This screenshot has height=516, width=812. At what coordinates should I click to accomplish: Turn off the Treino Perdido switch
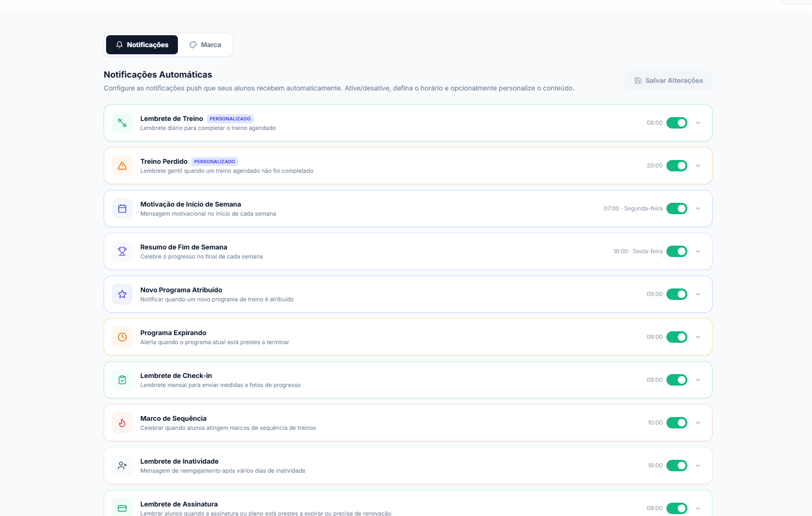pyautogui.click(x=677, y=166)
